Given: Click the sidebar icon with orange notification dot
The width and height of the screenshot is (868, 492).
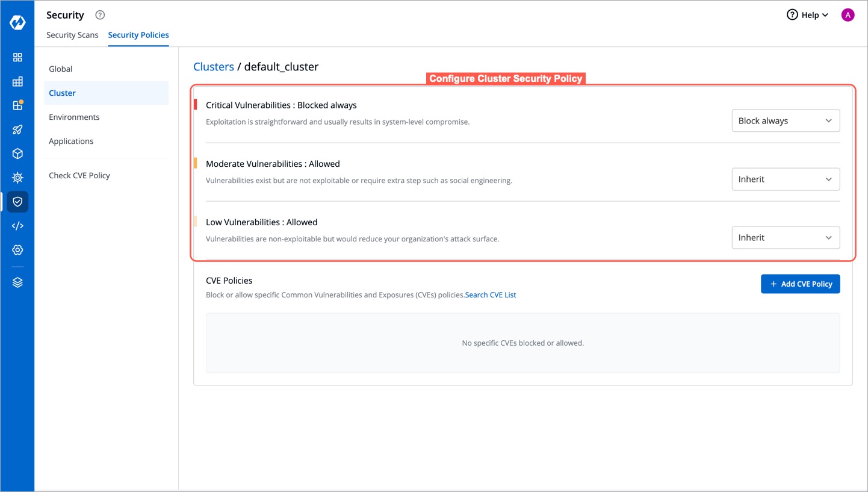Looking at the screenshot, I should click(17, 105).
